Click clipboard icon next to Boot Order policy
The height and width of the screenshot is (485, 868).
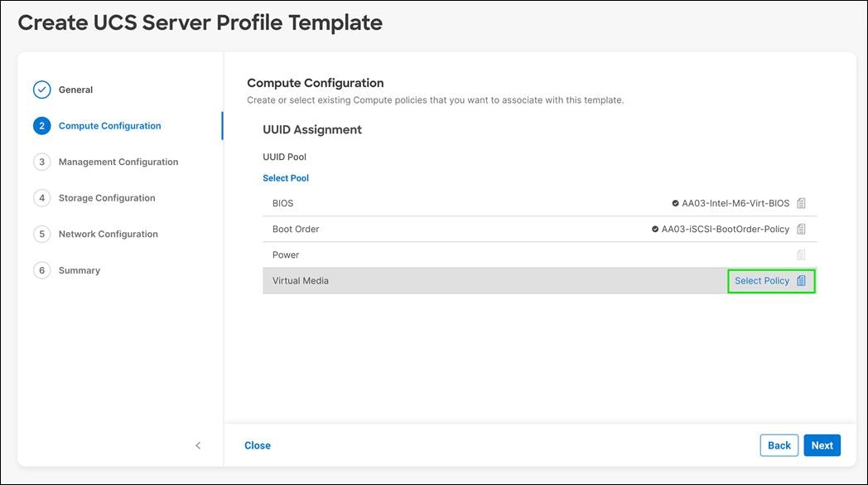(x=801, y=229)
